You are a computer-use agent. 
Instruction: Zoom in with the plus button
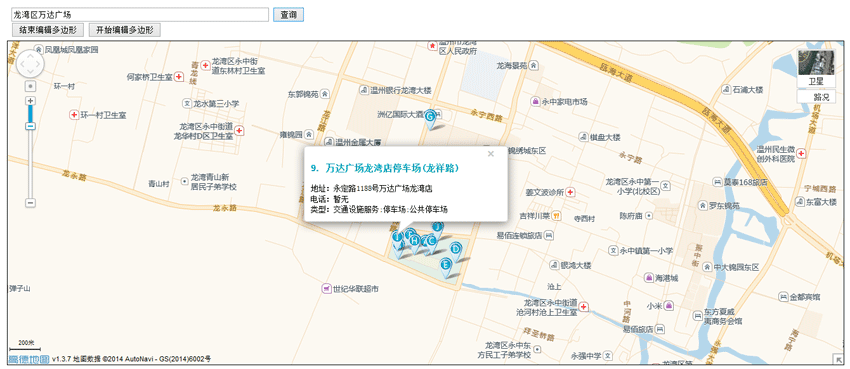point(30,101)
